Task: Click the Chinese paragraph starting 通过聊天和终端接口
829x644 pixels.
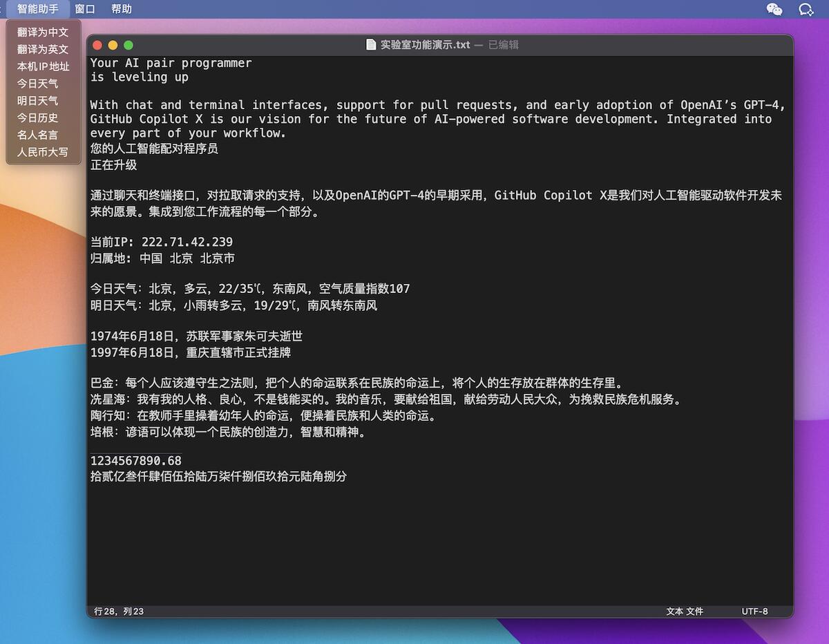Action: (x=437, y=204)
